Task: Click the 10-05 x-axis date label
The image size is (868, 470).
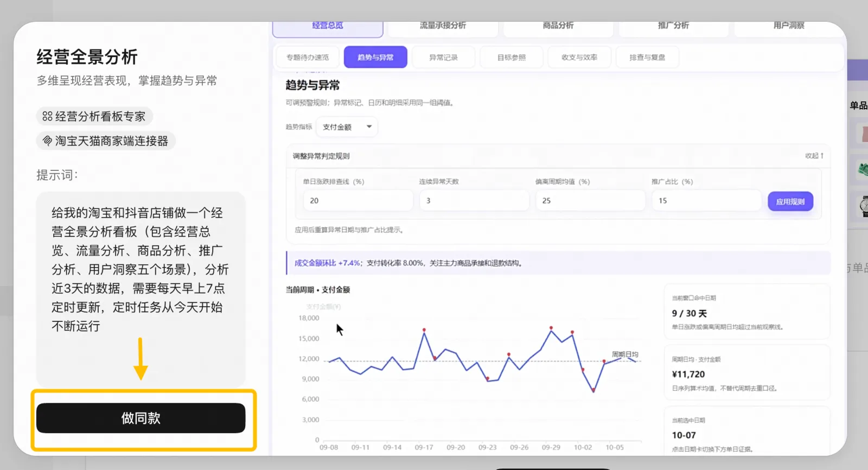Action: (615, 447)
